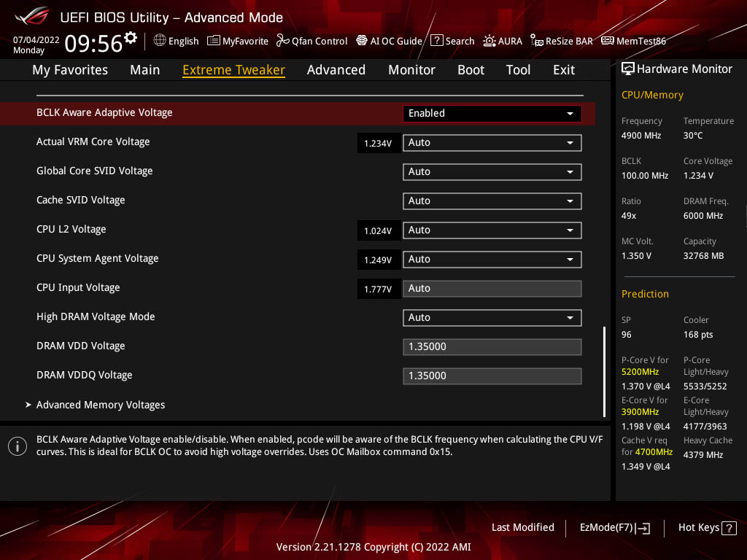This screenshot has width=747, height=560.
Task: Click the 168 pts Cooler value
Action: click(698, 335)
